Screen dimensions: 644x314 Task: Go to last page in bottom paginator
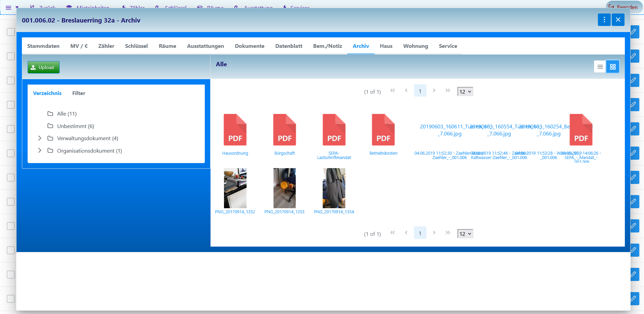[x=448, y=233]
